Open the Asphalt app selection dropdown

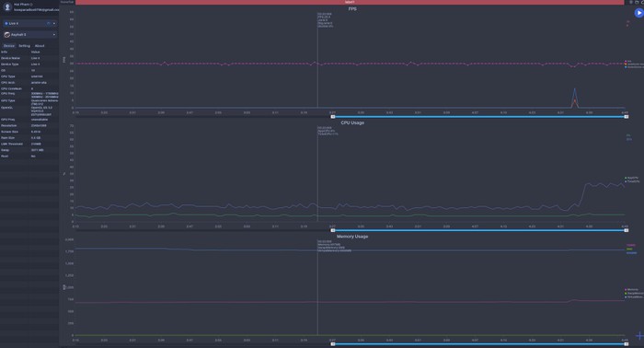(29, 34)
